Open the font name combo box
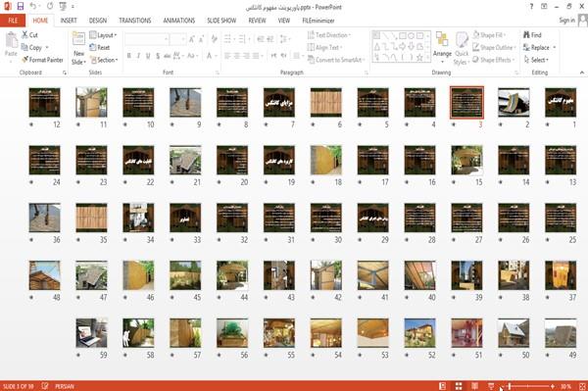The image size is (588, 391). (x=146, y=39)
